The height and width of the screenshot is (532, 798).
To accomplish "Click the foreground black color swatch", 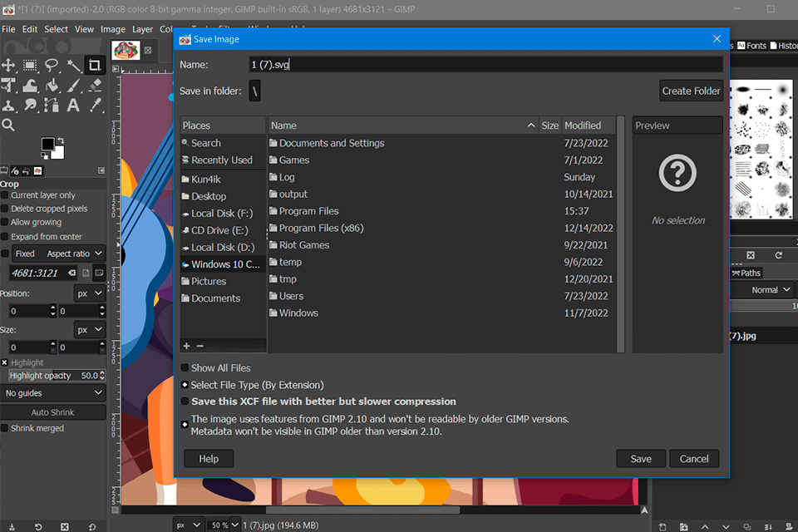I will coord(47,144).
